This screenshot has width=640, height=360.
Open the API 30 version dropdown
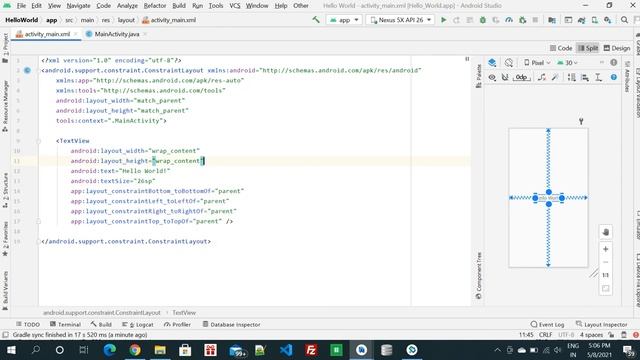tap(568, 62)
